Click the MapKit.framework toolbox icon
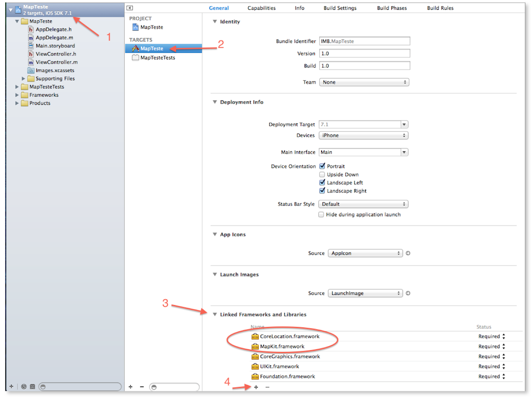Viewport: 532px width, 400px height. tap(255, 346)
